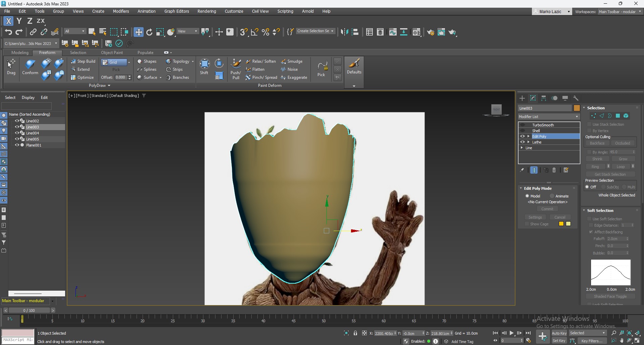Open the Scripting menu
The width and height of the screenshot is (644, 345).
[285, 11]
